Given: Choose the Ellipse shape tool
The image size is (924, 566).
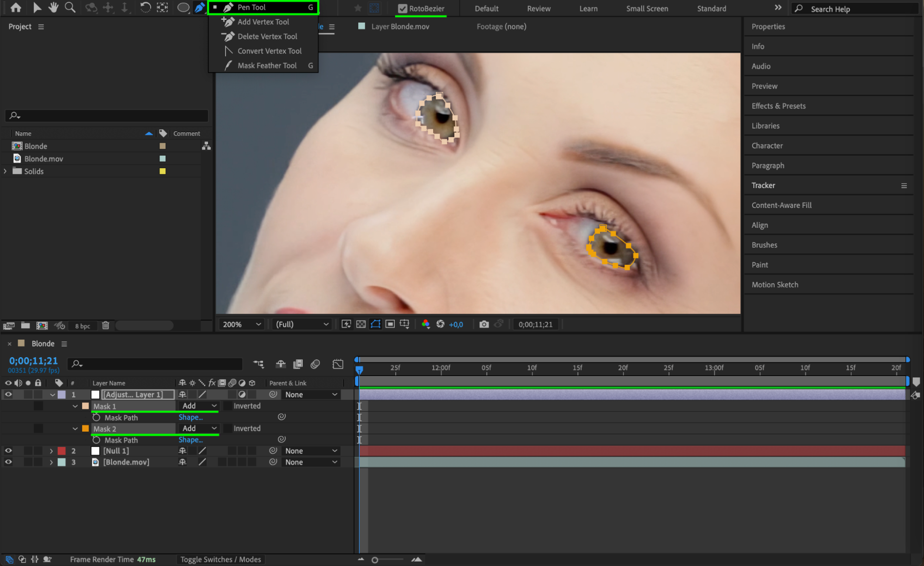Looking at the screenshot, I should (x=183, y=7).
